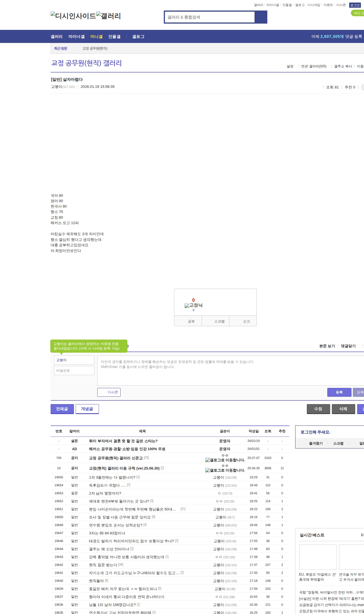The image size is (364, 614).
Task: Click the 조회 column header
Action: coord(268,431)
